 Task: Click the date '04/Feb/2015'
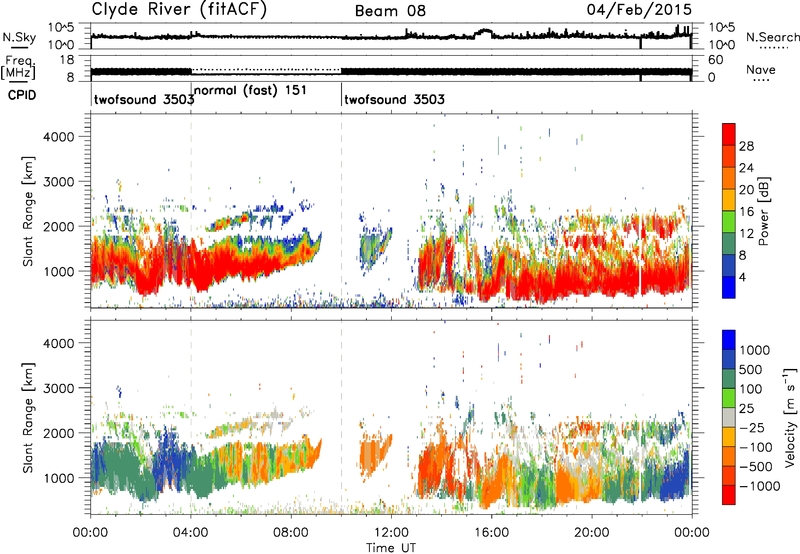[x=639, y=10]
